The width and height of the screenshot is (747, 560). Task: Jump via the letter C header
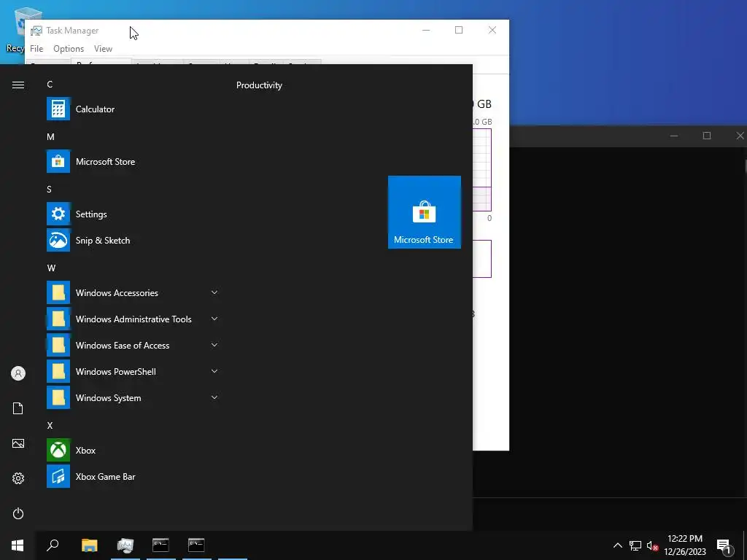pyautogui.click(x=50, y=85)
